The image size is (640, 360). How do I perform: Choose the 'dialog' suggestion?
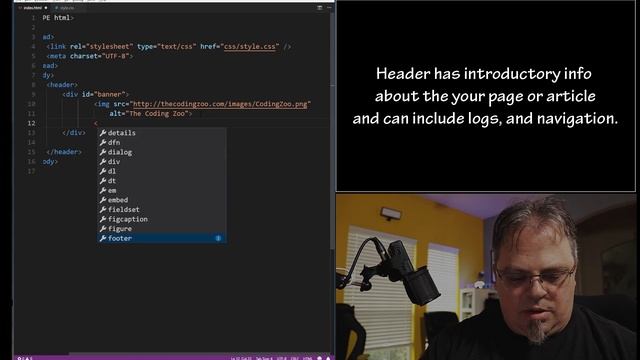162,152
